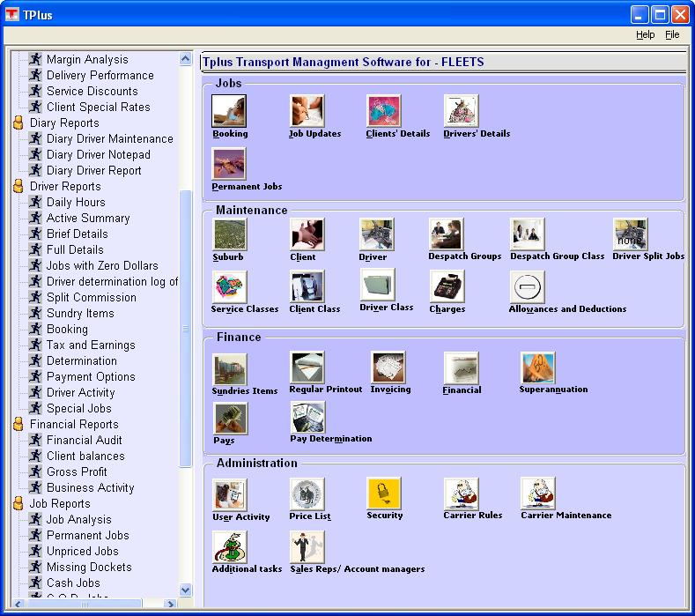Select Jobs with Zero Dollars
Screen dimensions: 695x616
pos(102,265)
